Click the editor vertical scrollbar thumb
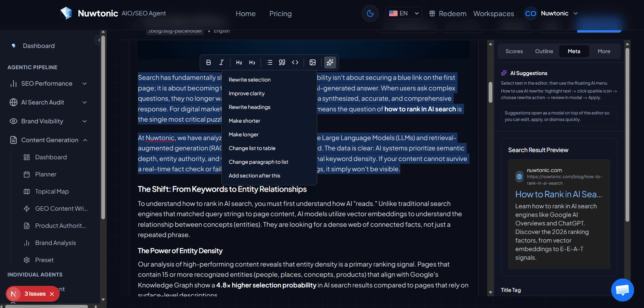The image size is (644, 308). 490,92
